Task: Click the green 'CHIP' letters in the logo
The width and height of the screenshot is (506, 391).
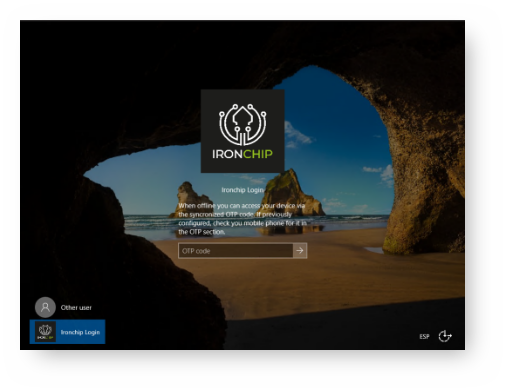Action: tap(258, 154)
